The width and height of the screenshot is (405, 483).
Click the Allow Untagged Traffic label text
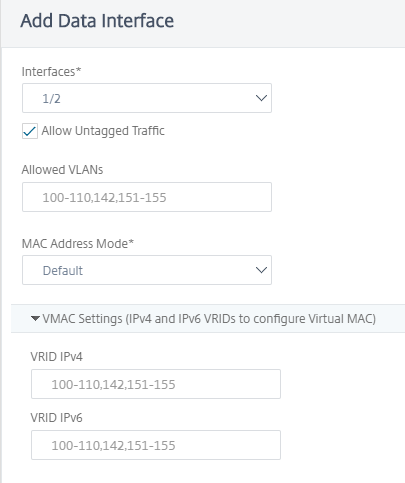(103, 131)
